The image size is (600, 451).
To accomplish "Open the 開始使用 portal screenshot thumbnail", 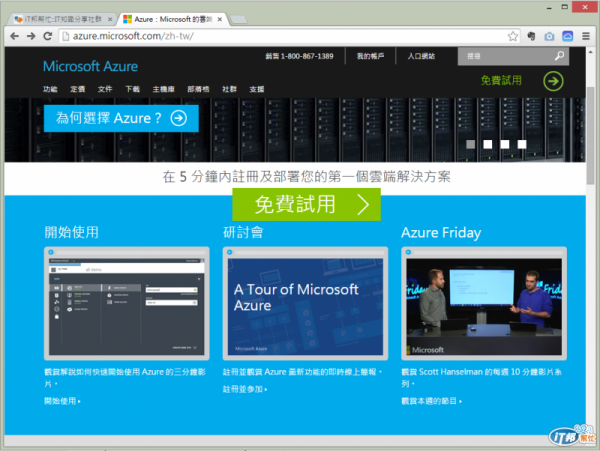I will (127, 304).
